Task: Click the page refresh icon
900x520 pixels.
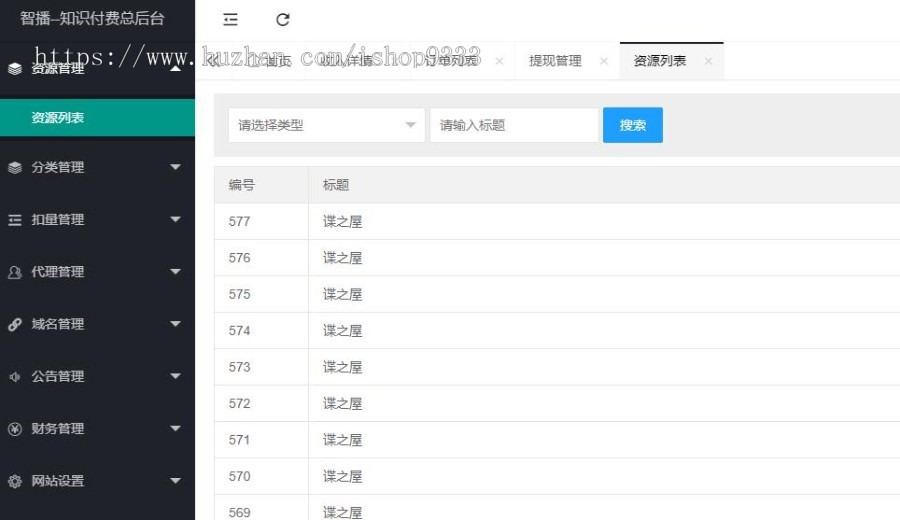Action: [282, 20]
